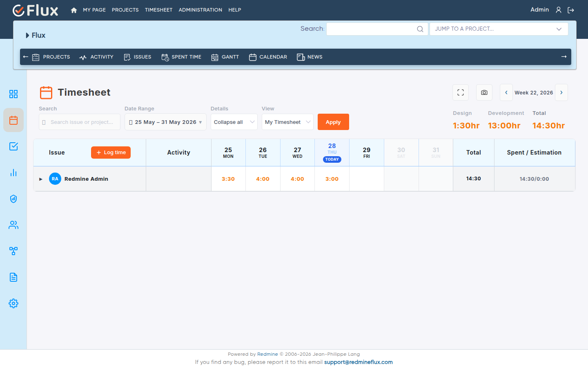Click Wednesday 4:00 time cell
The width and height of the screenshot is (588, 368).
coord(297,179)
